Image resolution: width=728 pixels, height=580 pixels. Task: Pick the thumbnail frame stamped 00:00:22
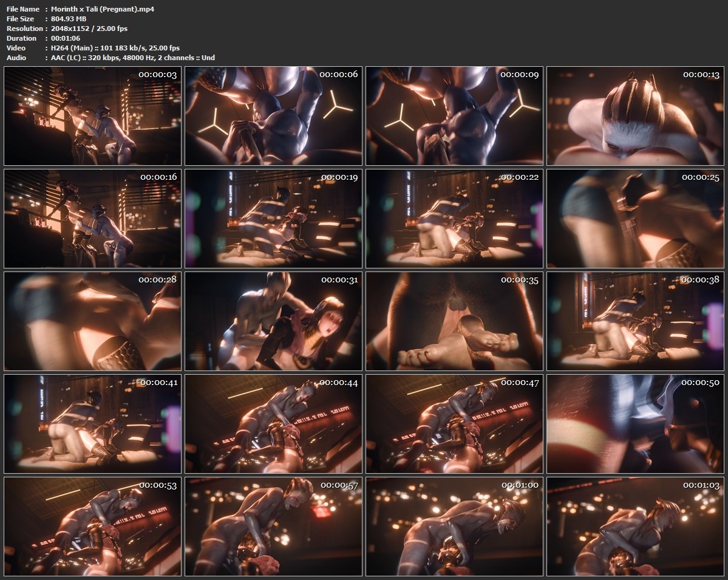point(454,219)
